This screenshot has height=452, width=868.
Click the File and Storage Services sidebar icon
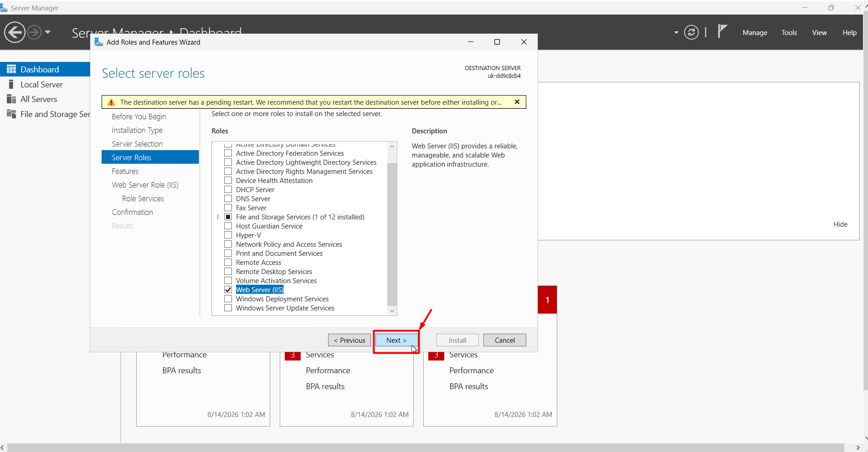coord(11,114)
